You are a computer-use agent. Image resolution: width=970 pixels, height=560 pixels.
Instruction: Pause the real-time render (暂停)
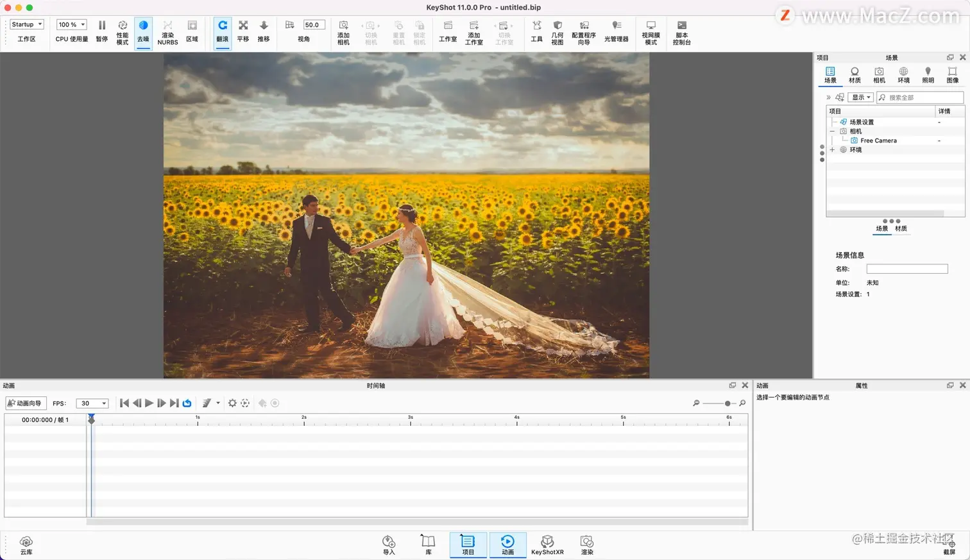coord(102,31)
